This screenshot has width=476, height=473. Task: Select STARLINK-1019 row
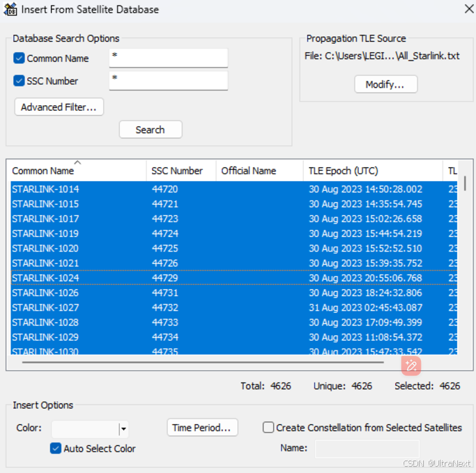(233, 233)
